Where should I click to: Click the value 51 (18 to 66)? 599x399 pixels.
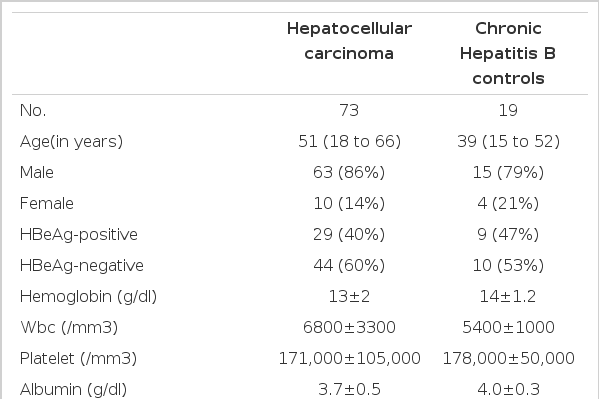(349, 141)
